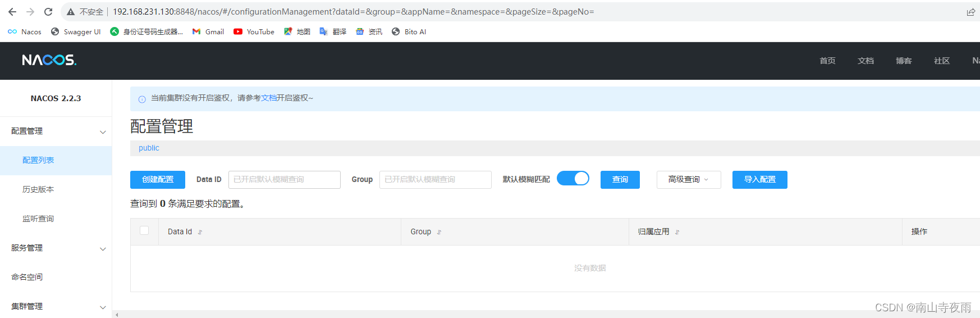Open the Swagger UI bookmark
This screenshot has height=318, width=980.
pos(76,32)
